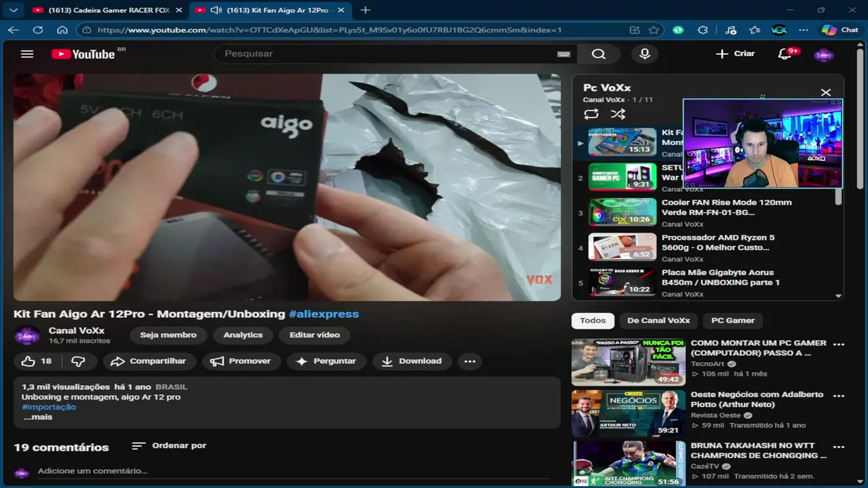Select the De Canal VoXx filter chip

click(x=658, y=321)
